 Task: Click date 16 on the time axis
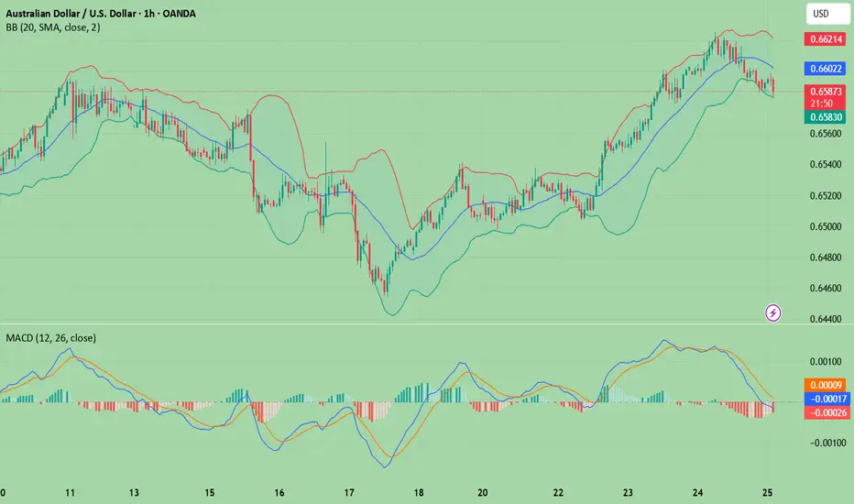point(279,493)
